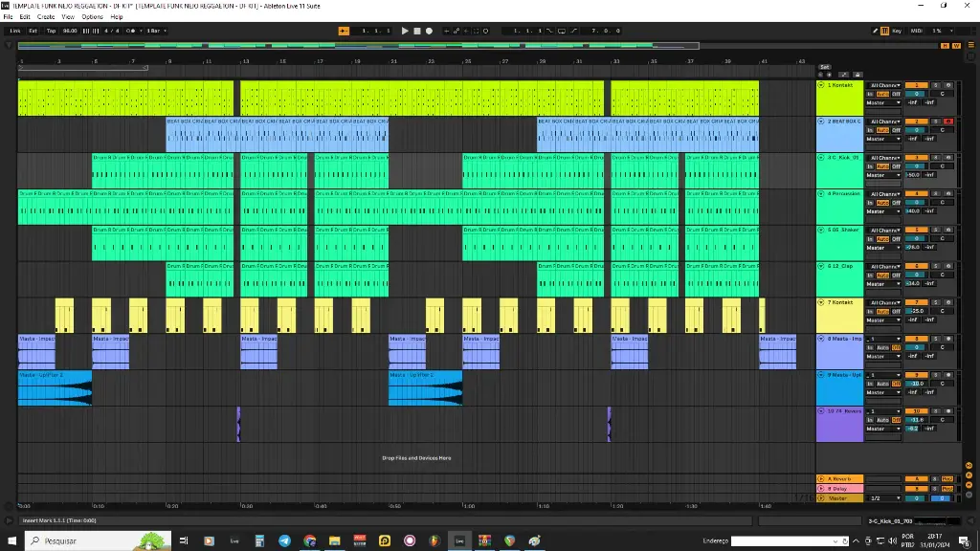Collapse the 3 C_Kick track
The width and height of the screenshot is (980, 551).
(821, 158)
